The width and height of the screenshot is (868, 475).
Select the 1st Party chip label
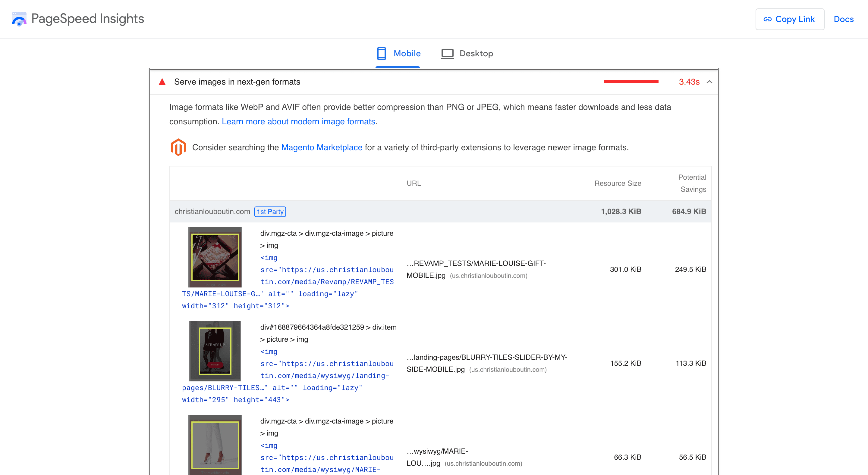tap(270, 211)
